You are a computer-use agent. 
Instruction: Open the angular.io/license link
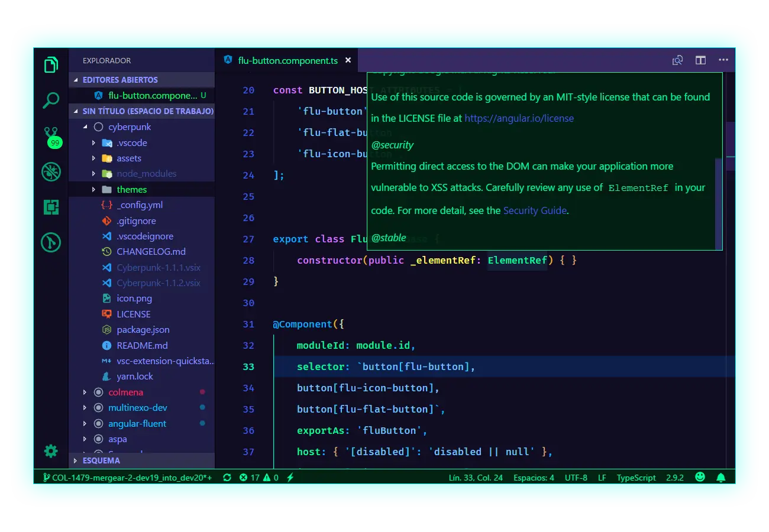click(x=519, y=118)
